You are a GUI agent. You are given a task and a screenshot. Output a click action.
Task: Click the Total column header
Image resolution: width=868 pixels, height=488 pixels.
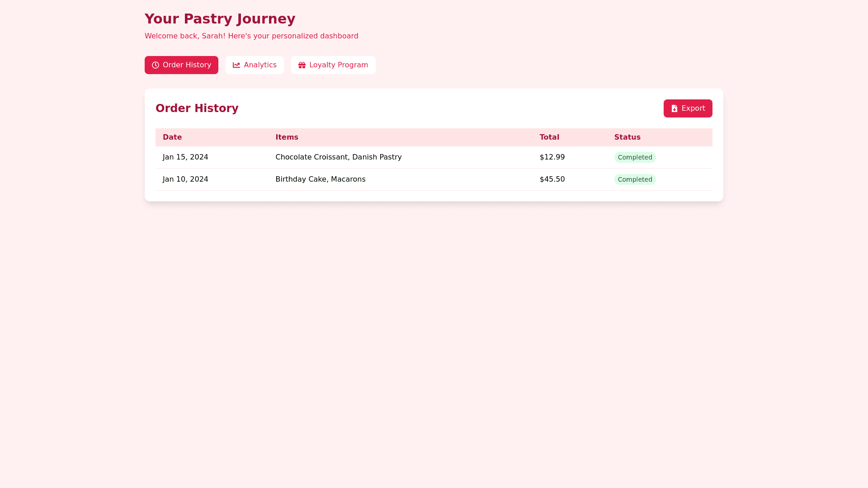tap(549, 137)
